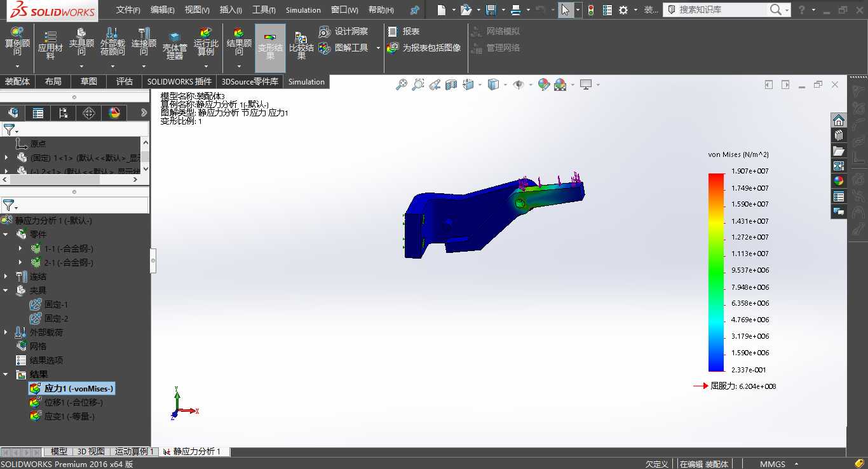This screenshot has width=868, height=469.
Task: Open Options gear icon
Action: click(x=623, y=10)
